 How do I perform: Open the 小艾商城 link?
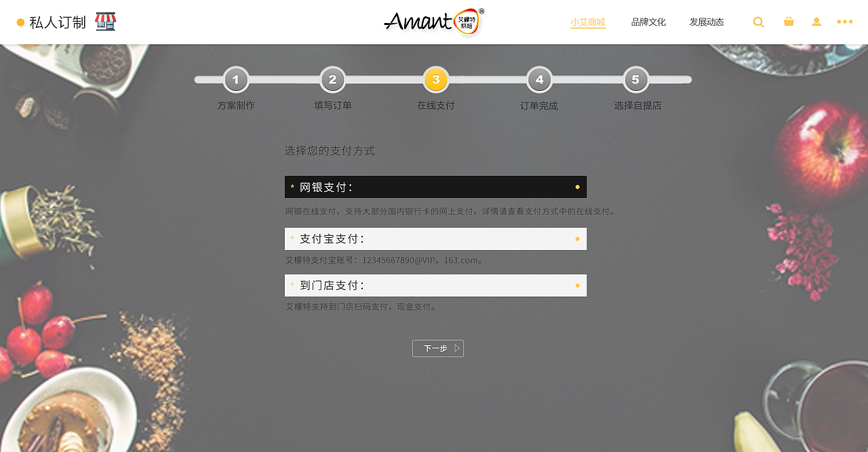(x=587, y=22)
